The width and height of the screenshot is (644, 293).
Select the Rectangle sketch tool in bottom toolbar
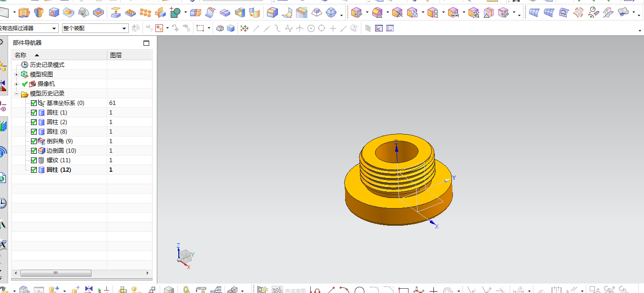pos(403,290)
